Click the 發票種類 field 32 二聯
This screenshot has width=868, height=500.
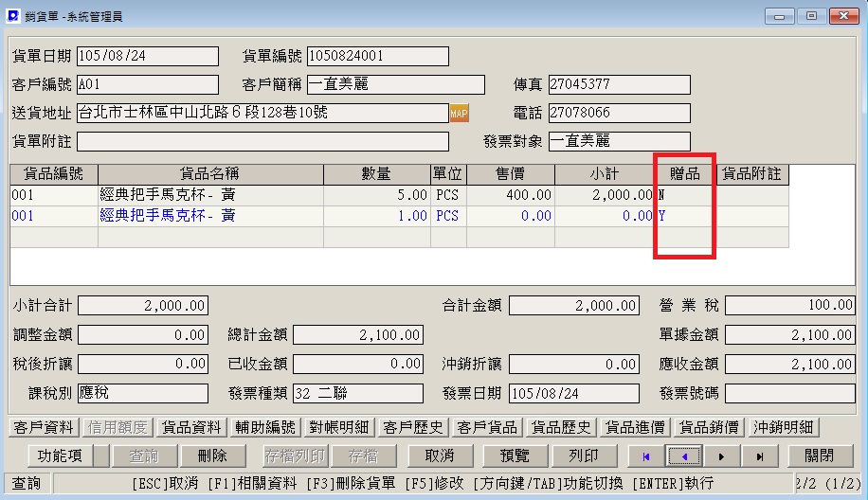tap(358, 393)
